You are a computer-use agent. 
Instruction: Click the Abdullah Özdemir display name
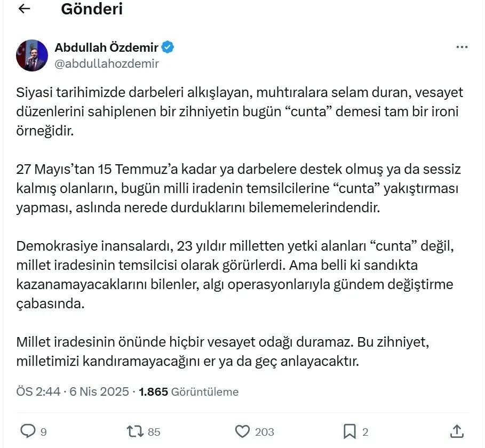106,47
